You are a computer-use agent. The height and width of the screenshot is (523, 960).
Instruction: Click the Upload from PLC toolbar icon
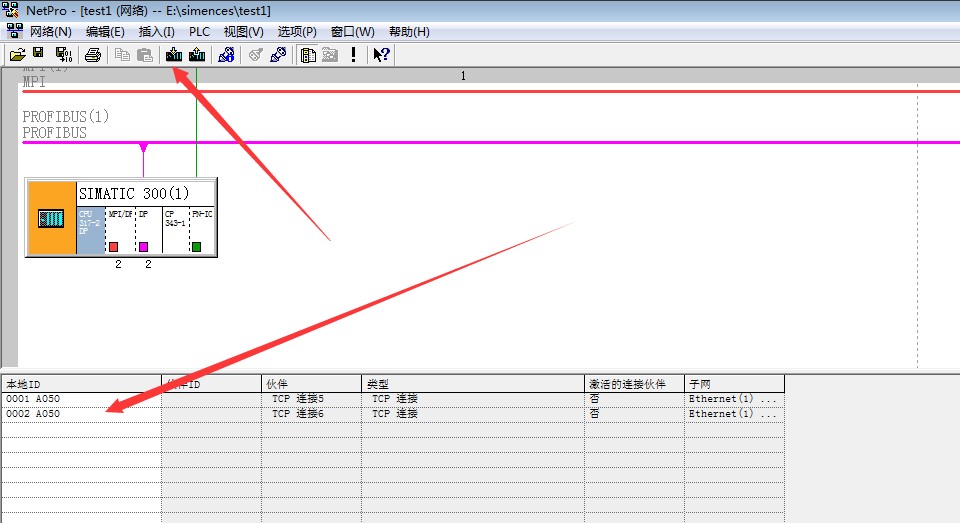click(197, 54)
